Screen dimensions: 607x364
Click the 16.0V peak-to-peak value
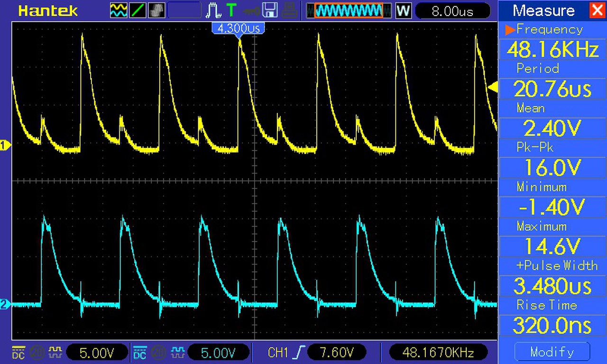pos(552,168)
